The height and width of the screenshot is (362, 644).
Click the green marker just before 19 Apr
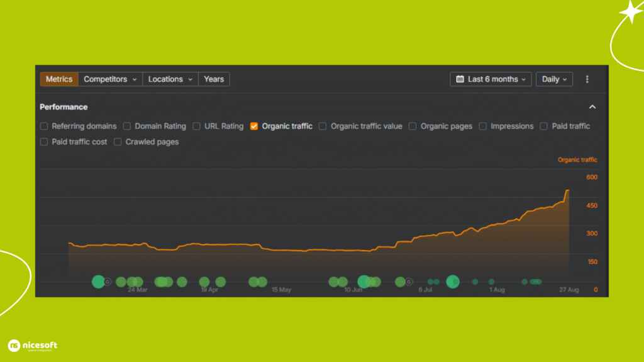click(204, 282)
